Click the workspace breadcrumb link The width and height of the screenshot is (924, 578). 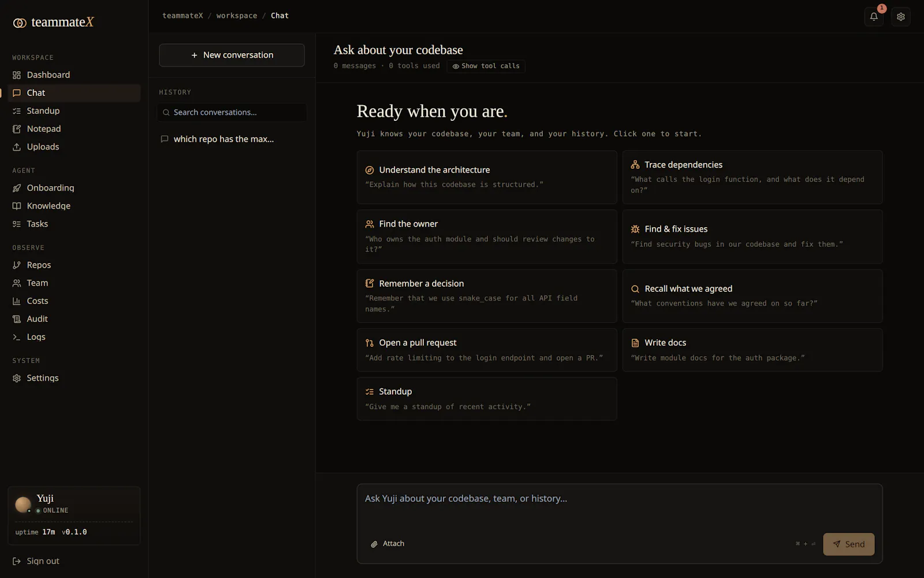pos(237,16)
